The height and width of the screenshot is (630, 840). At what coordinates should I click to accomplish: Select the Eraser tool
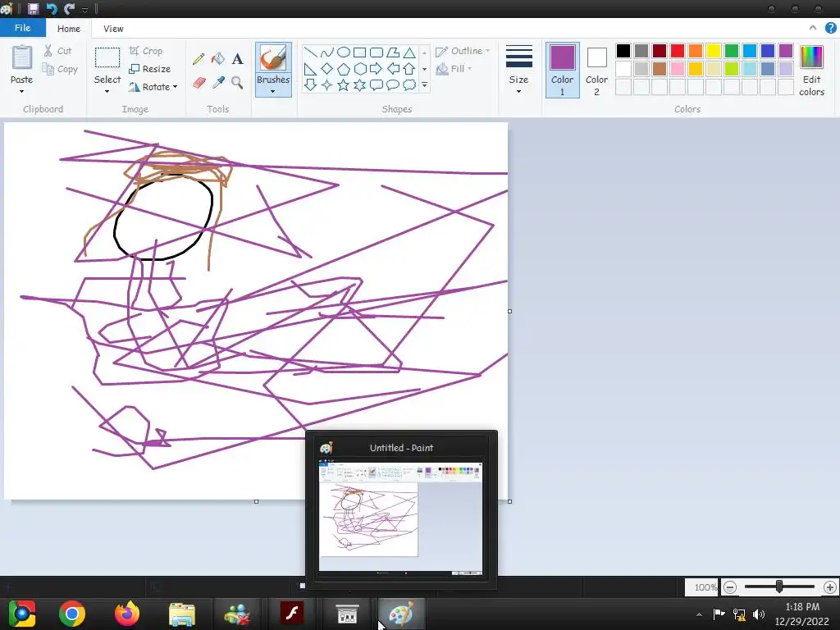[x=199, y=83]
